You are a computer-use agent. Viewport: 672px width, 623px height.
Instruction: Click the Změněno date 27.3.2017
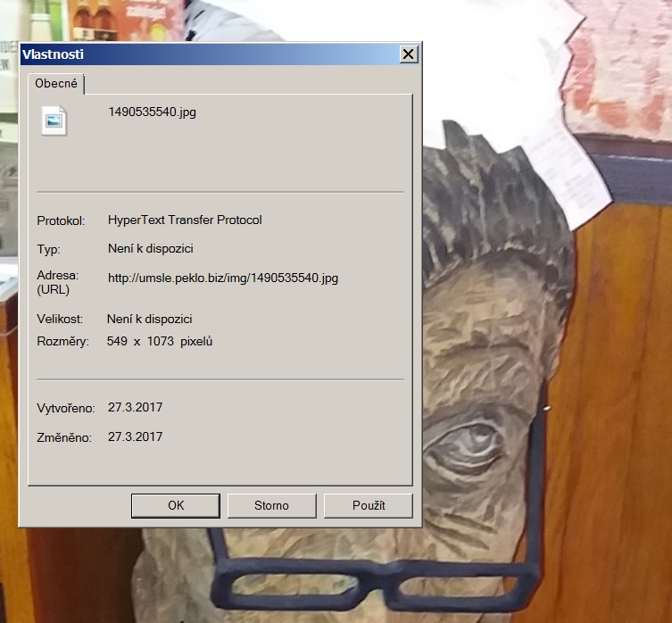click(135, 437)
